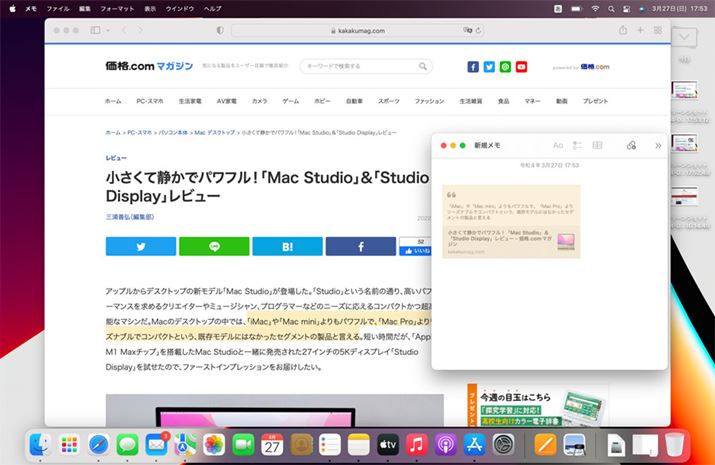
Task: Open Wi-Fi status in menu bar
Action: [x=595, y=9]
